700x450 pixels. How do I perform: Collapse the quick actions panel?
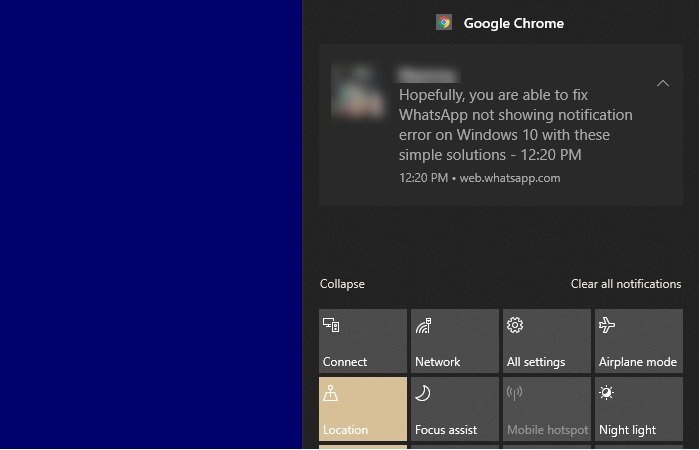point(342,284)
